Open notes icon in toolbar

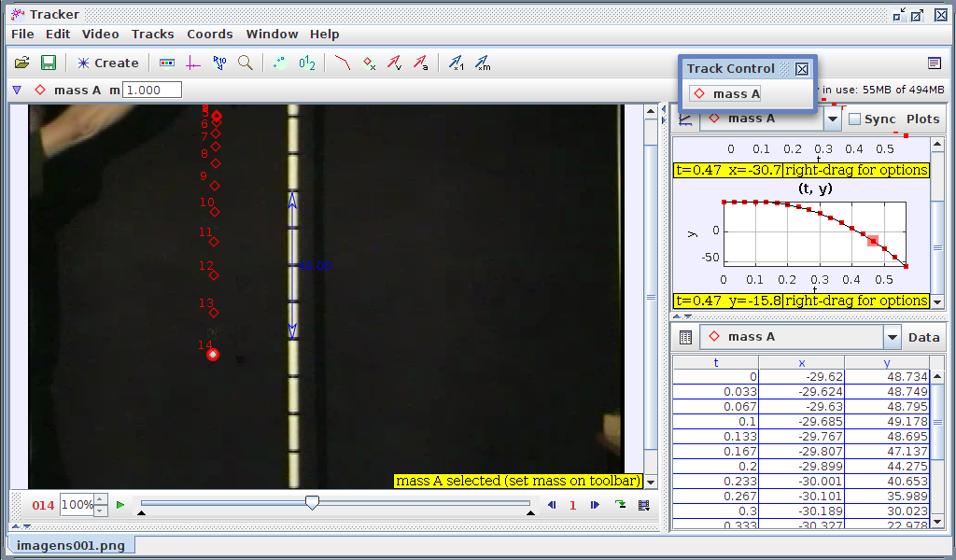pyautogui.click(x=934, y=63)
